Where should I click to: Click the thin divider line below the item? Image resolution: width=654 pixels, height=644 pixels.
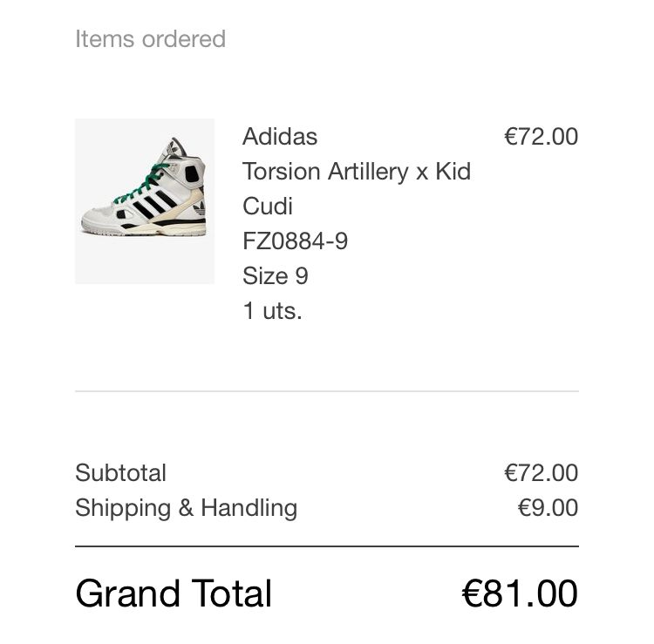[326, 391]
